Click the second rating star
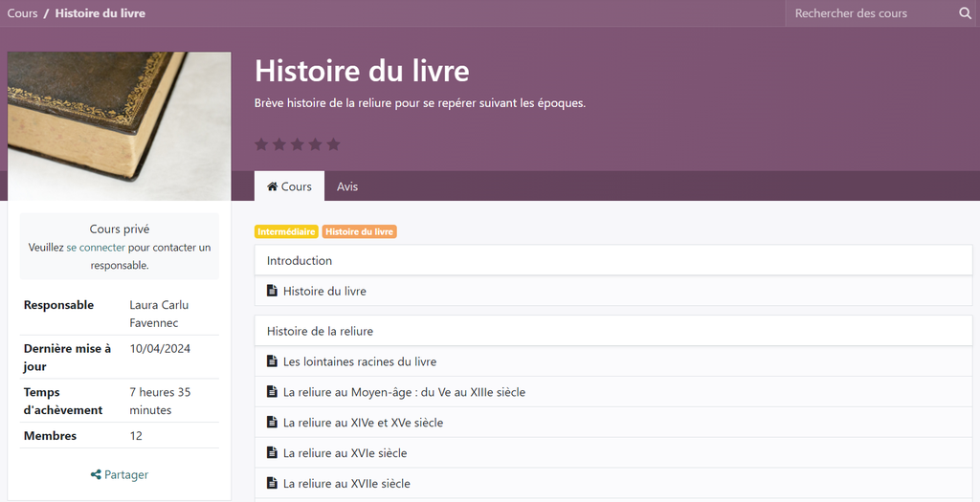 (279, 144)
